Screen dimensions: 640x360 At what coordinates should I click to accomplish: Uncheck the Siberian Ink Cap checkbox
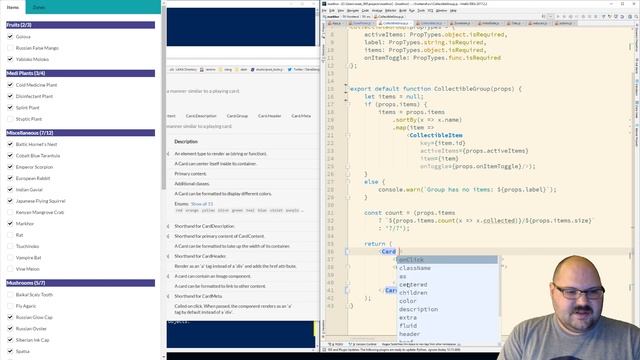[10, 340]
